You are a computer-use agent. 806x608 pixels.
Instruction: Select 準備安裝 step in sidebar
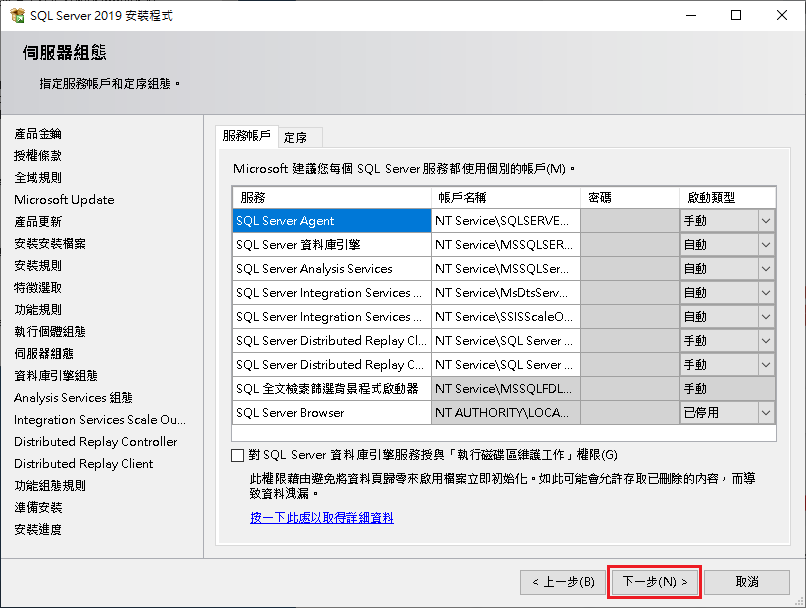[x=38, y=508]
